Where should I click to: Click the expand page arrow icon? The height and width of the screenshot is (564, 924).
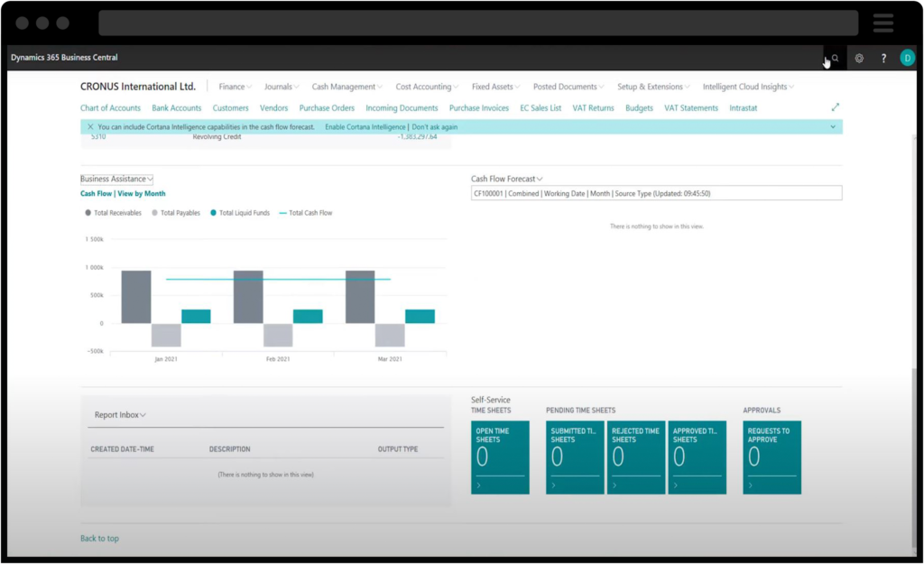point(835,107)
